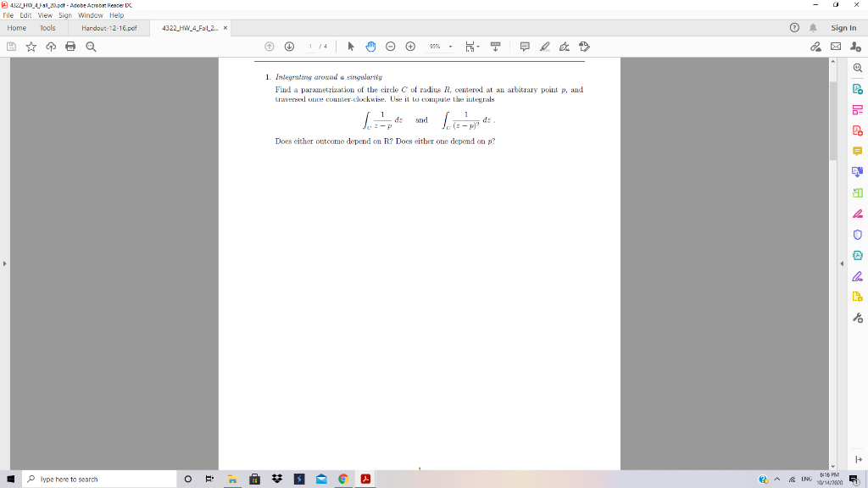This screenshot has width=868, height=488.
Task: Add a sticky note comment
Action: point(525,47)
